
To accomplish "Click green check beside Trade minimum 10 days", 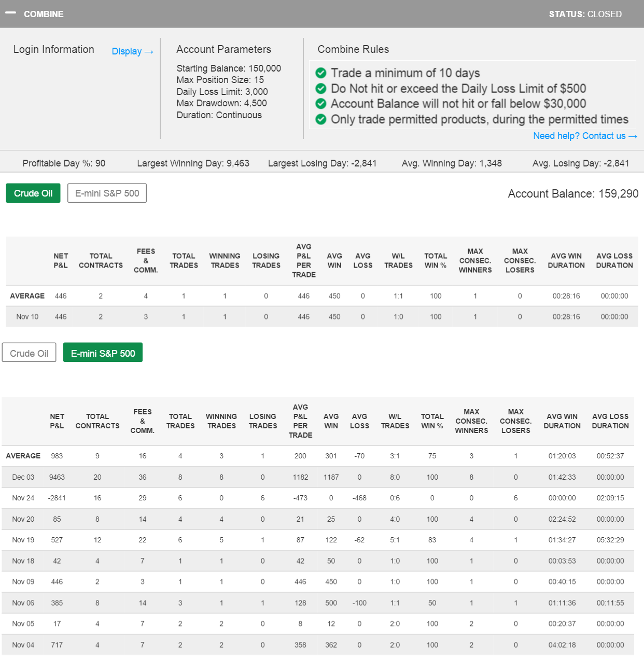I will click(x=321, y=73).
